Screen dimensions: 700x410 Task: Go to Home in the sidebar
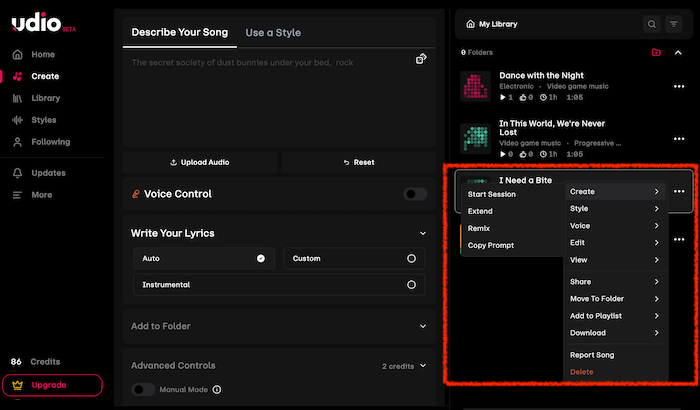(x=43, y=54)
